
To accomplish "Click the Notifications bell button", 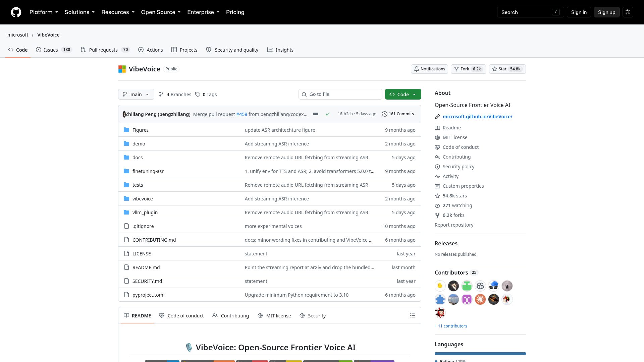I will tap(429, 69).
